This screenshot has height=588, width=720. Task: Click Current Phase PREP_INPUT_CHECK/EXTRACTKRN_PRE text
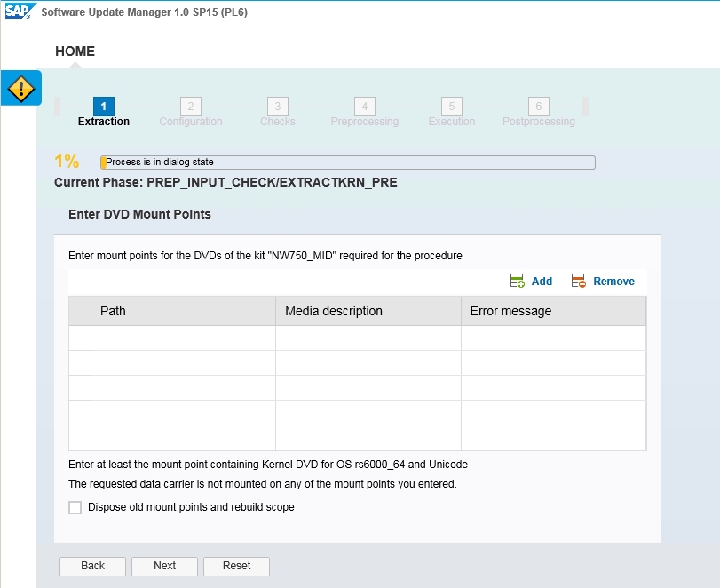pyautogui.click(x=225, y=182)
